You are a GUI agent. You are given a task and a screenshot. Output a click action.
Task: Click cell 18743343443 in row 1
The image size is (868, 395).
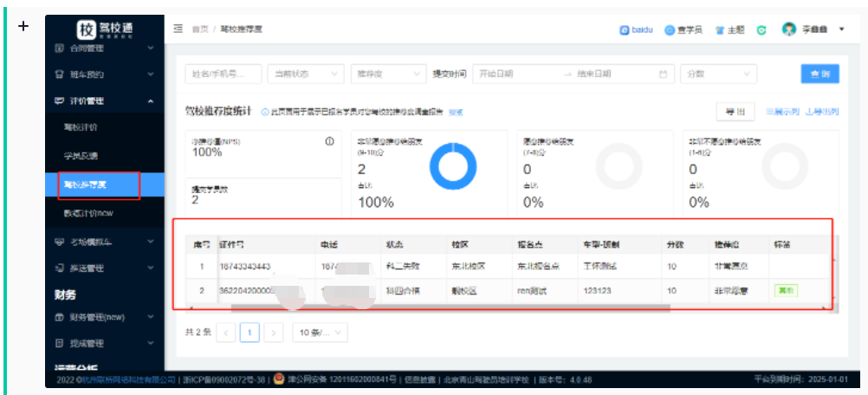245,266
